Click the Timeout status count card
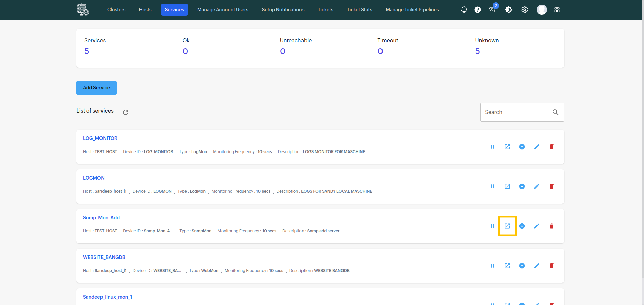The image size is (644, 305). tap(418, 48)
